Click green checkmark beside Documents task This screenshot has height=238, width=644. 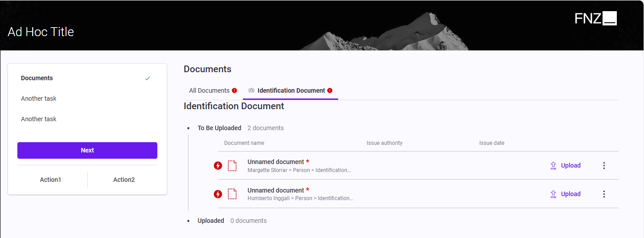148,78
